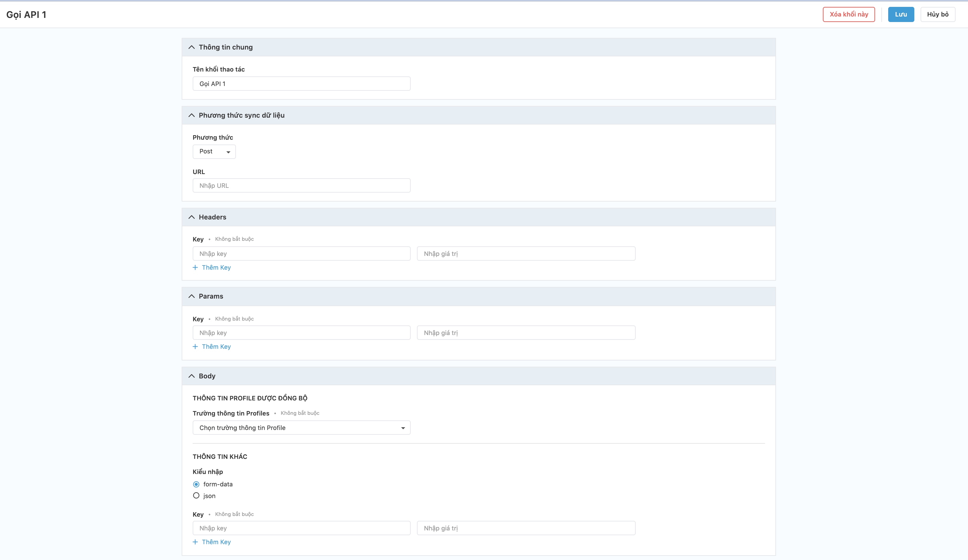Click the Kiểu nhập label
This screenshot has height=560, width=968.
coord(207,472)
